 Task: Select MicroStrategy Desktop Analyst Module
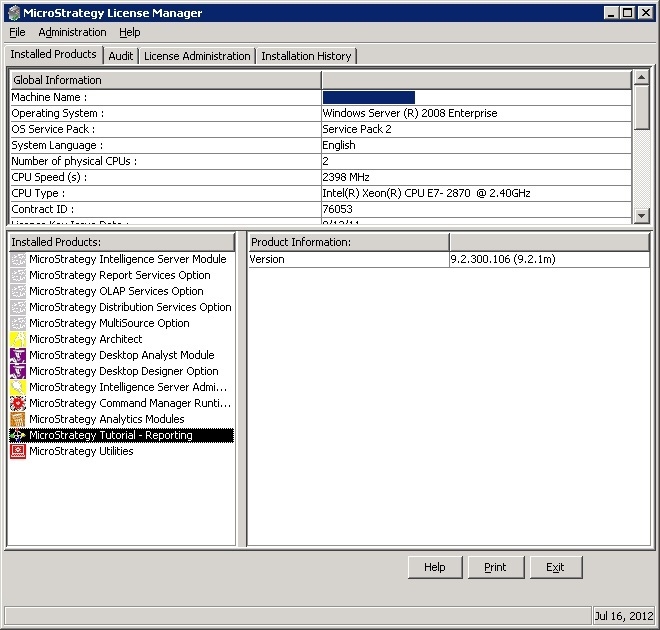pos(122,355)
